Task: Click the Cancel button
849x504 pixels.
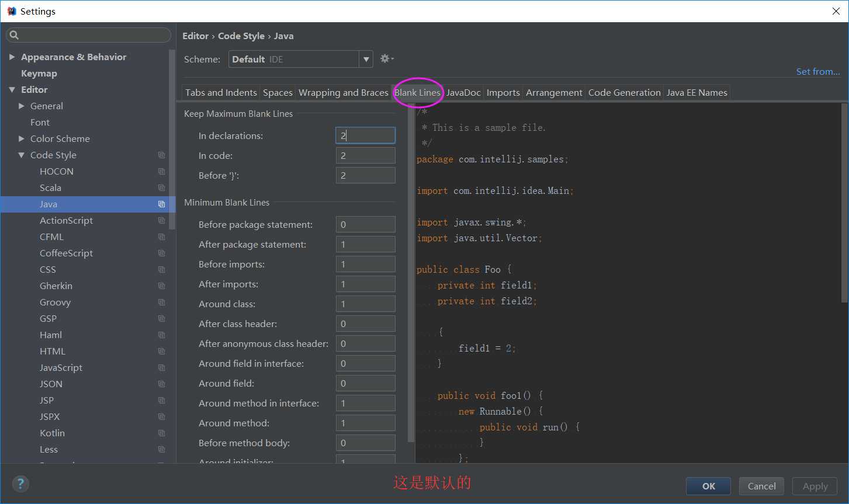Action: 762,486
